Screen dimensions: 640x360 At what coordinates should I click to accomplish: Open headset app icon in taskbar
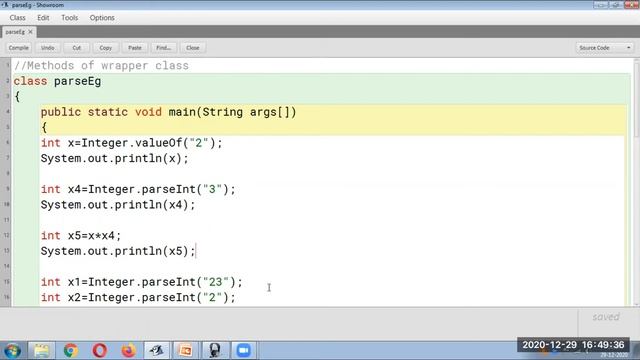[215, 351]
